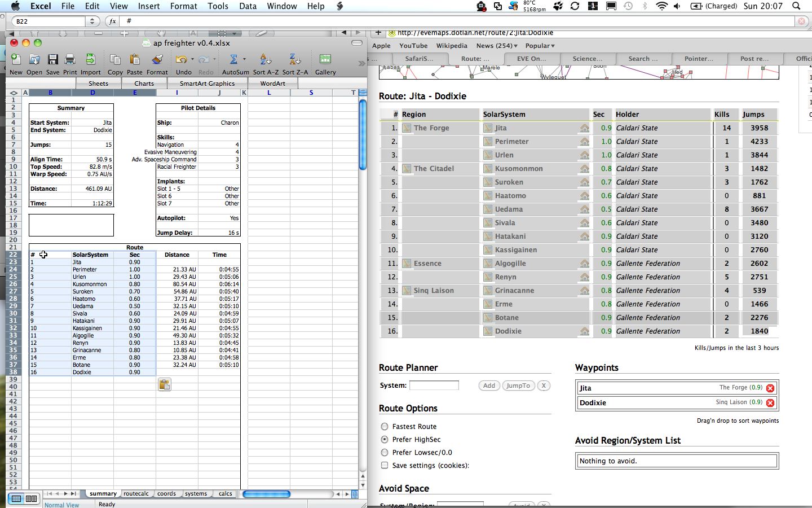Image resolution: width=812 pixels, height=508 pixels.
Task: Click the Import icon in Excel toolbar
Action: click(x=90, y=60)
